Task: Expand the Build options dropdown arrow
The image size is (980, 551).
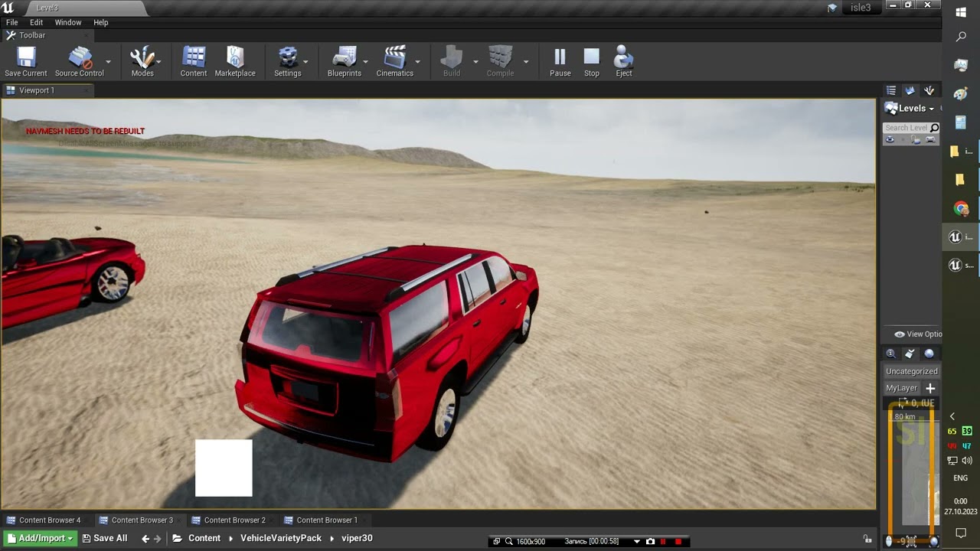Action: point(475,61)
